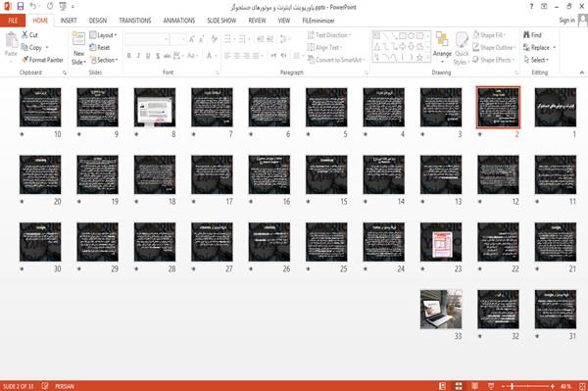This screenshot has width=588, height=391.
Task: Switch to the TRANSITIONS tab
Action: (x=135, y=21)
